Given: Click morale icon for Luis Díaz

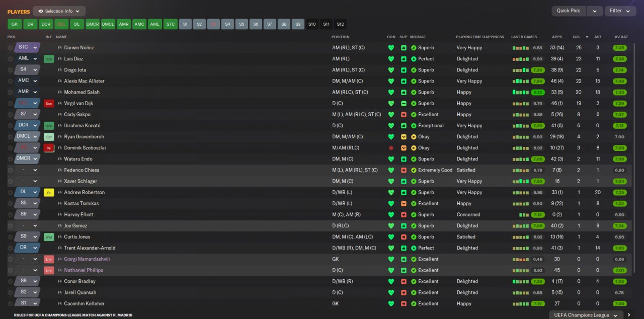Looking at the screenshot, I should point(414,59).
